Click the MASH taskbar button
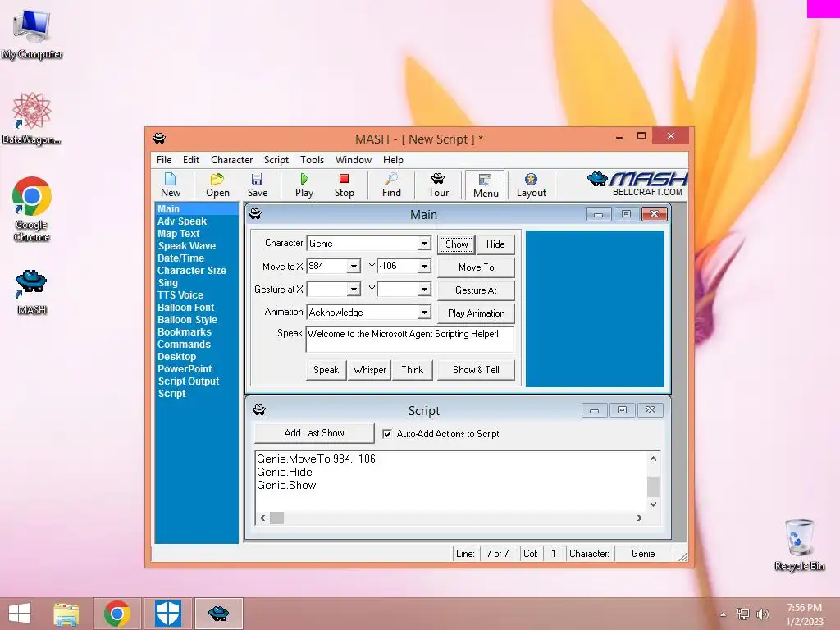 (218, 614)
